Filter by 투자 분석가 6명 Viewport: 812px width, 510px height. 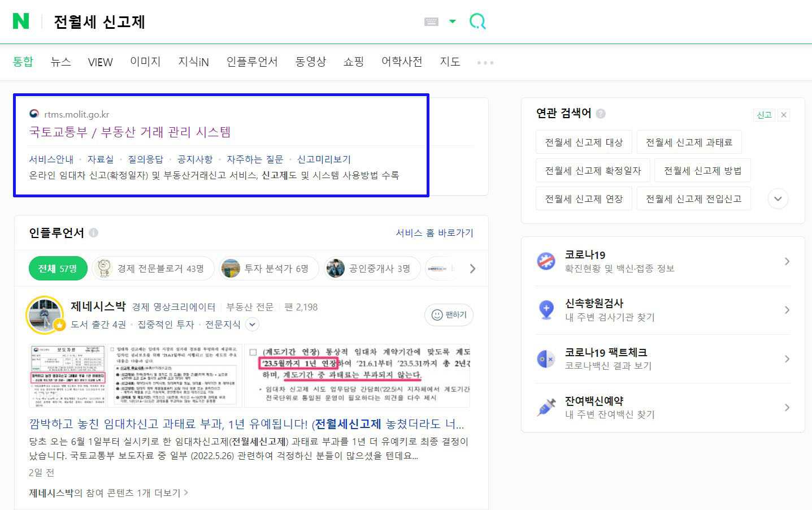269,269
